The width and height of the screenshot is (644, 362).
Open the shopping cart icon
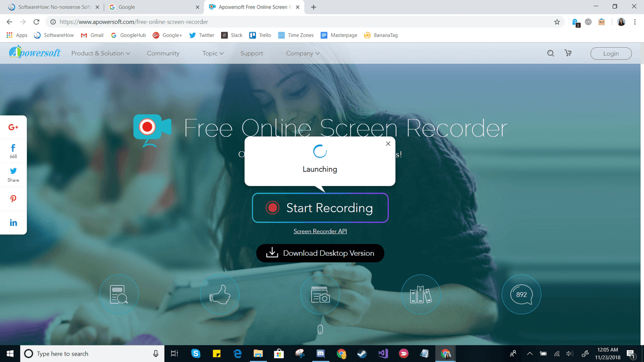coord(568,53)
